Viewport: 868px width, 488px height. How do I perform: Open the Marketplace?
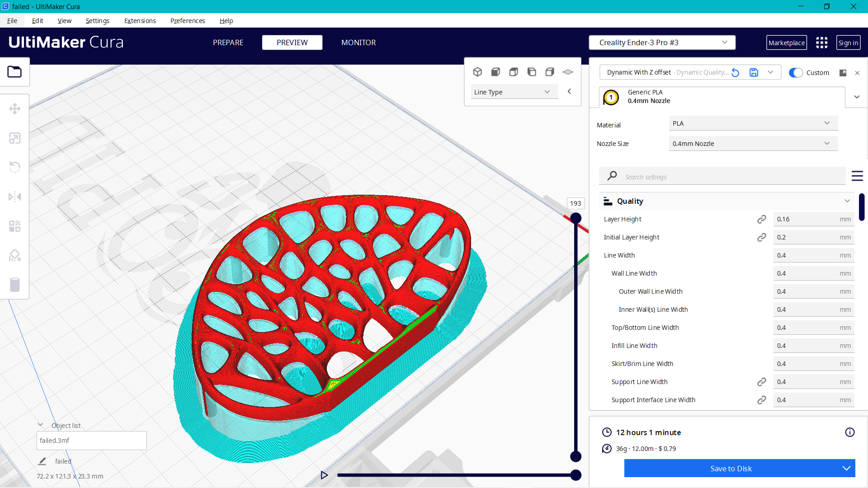pyautogui.click(x=786, y=42)
